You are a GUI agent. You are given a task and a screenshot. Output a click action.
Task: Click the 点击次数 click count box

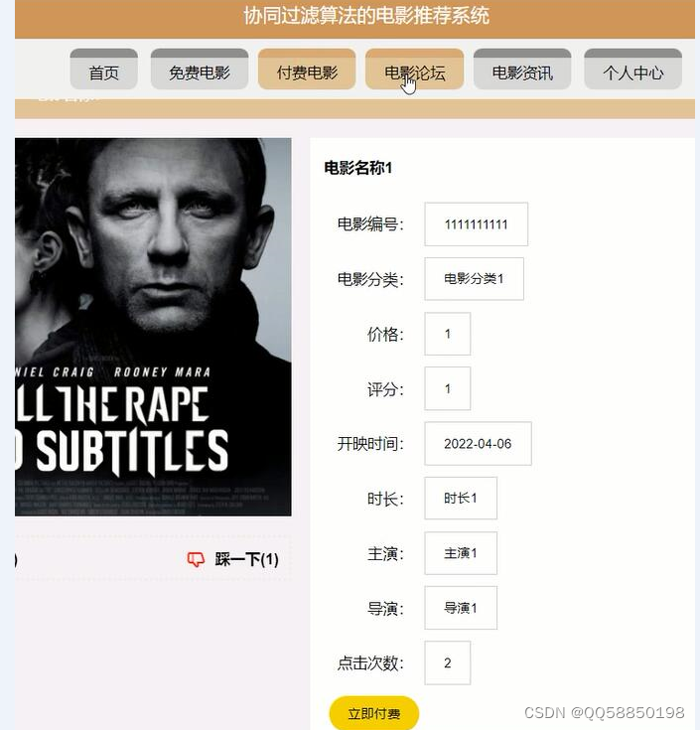447,663
